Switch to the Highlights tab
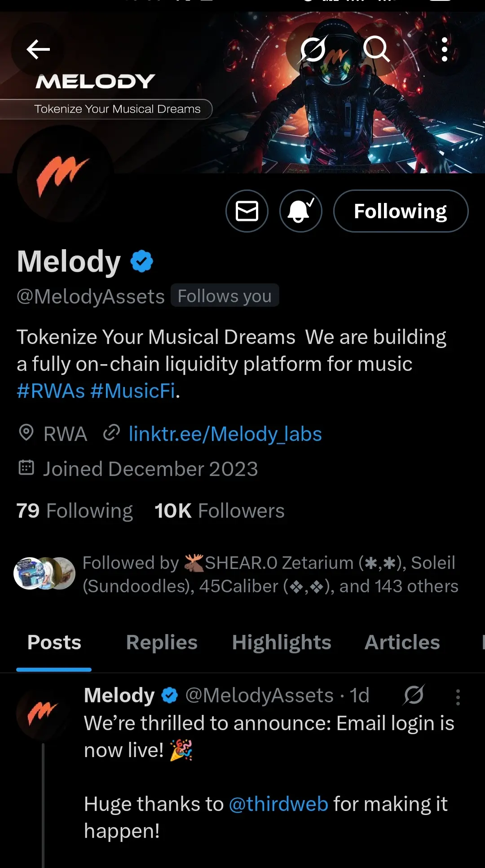 click(x=282, y=643)
